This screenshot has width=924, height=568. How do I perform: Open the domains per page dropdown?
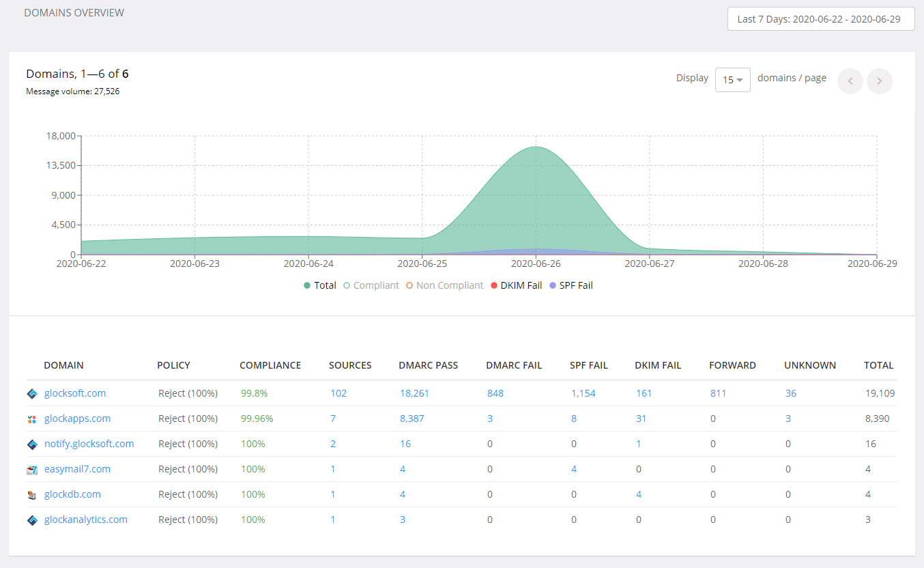pyautogui.click(x=732, y=80)
